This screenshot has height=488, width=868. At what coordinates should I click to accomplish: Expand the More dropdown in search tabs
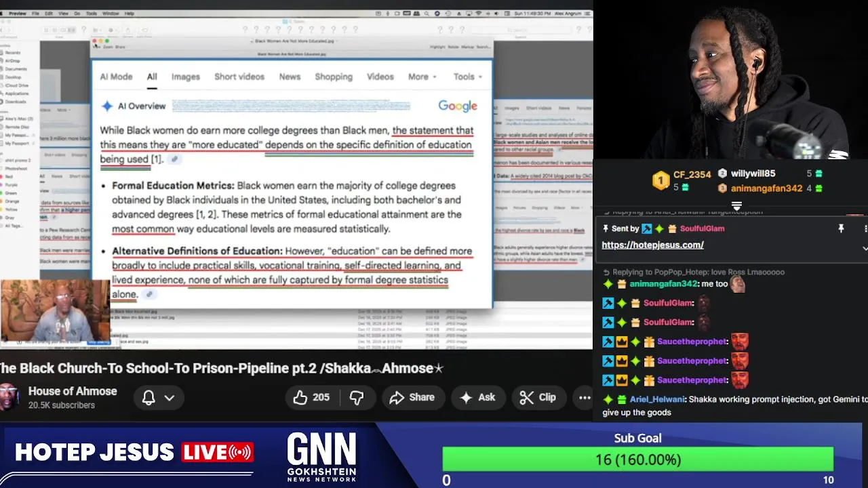point(422,77)
